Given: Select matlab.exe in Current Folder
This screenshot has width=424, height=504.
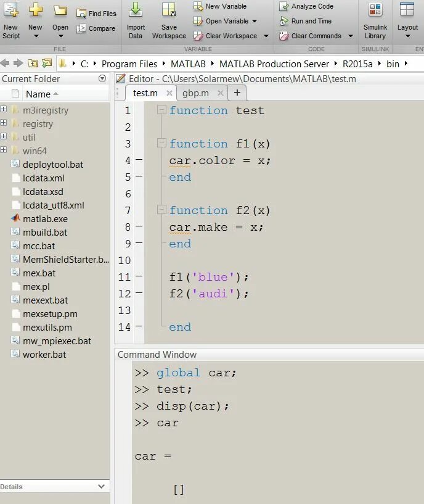Looking at the screenshot, I should pos(45,219).
